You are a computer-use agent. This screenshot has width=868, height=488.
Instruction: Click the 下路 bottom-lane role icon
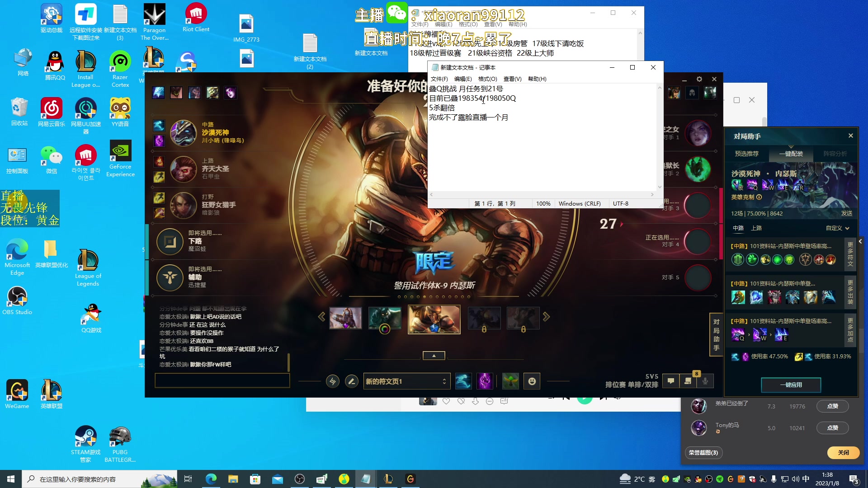[170, 241]
